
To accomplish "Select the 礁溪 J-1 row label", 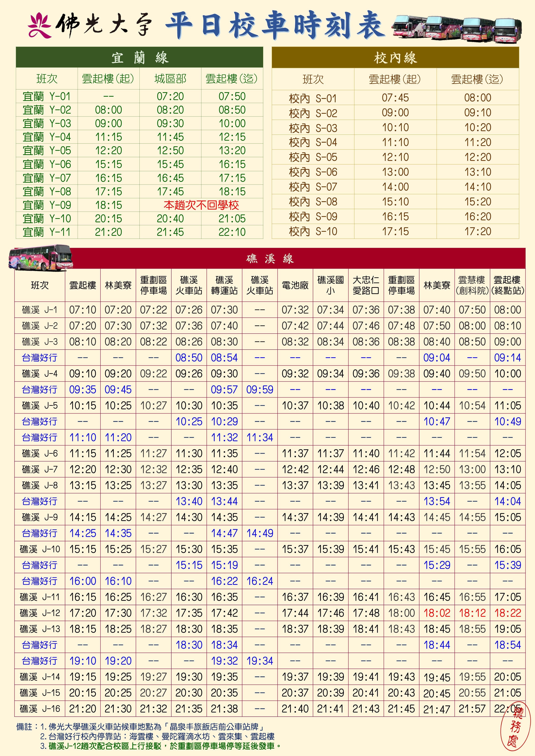I will click(40, 310).
